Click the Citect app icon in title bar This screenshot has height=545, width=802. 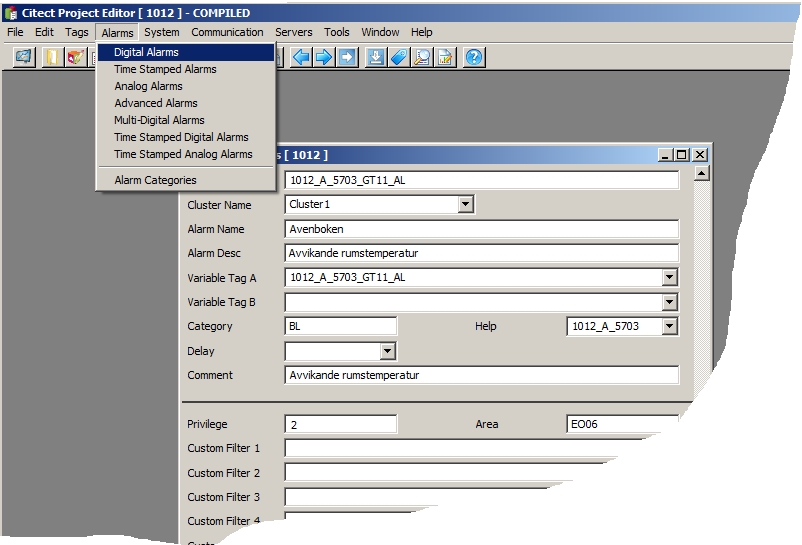point(11,13)
